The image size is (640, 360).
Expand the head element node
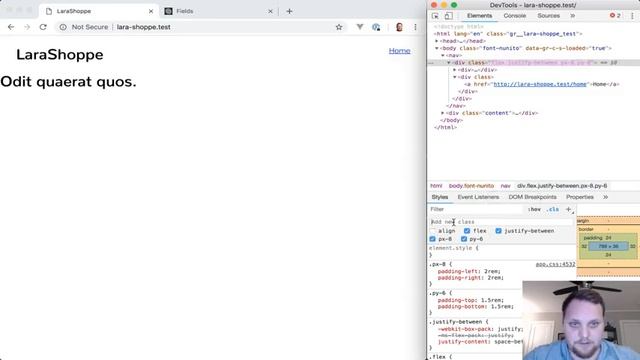436,41
